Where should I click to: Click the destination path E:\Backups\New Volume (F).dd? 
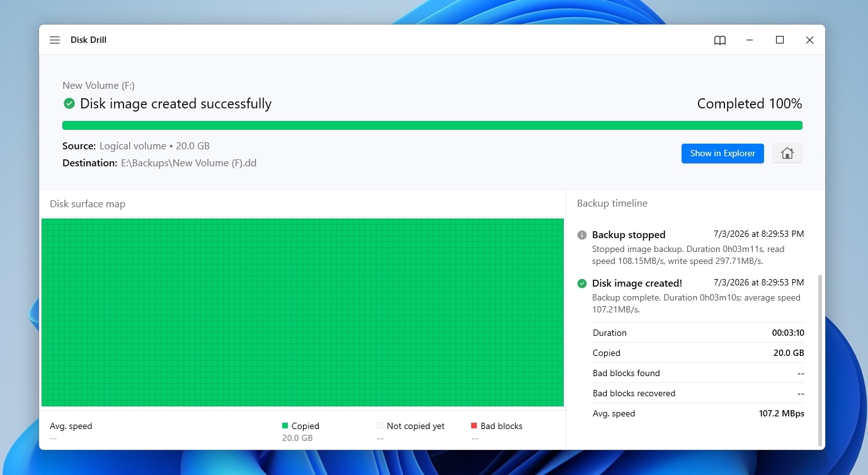(188, 163)
